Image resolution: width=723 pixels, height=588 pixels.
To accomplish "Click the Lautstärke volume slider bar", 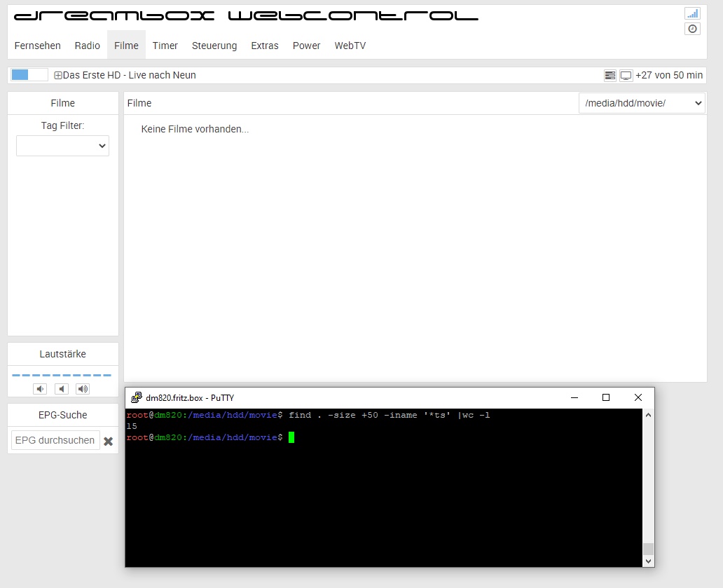I will 62,376.
